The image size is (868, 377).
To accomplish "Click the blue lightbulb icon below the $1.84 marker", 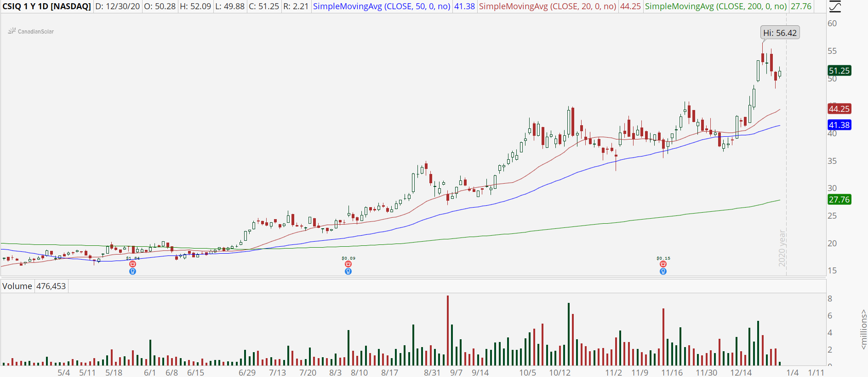I will pyautogui.click(x=132, y=272).
